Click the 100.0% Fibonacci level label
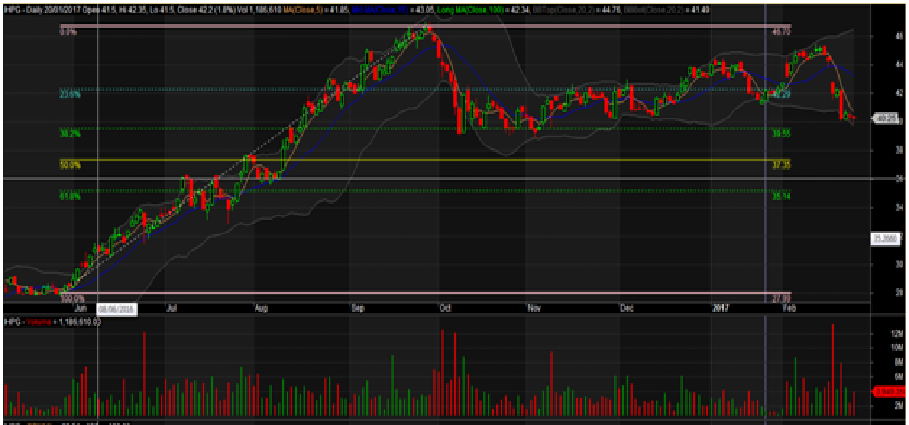Image resolution: width=909 pixels, height=425 pixels. [x=70, y=298]
